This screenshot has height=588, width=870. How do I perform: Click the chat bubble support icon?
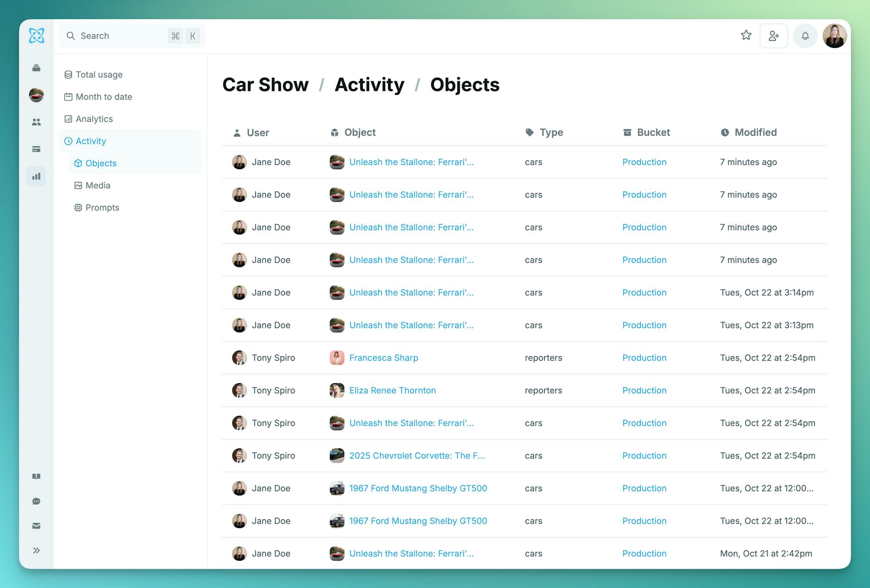click(x=37, y=501)
